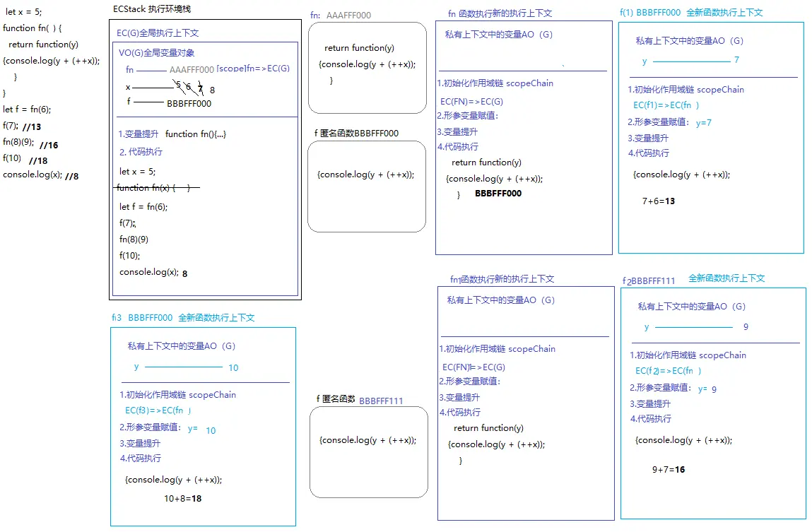Click the 'y= 9' parameter assignment
This screenshot has width=812, height=532.
click(x=707, y=389)
